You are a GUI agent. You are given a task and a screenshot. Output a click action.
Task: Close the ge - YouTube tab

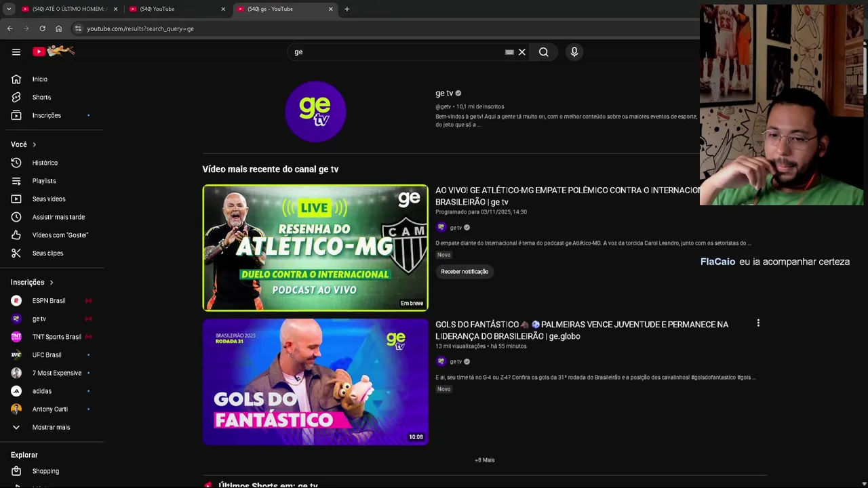331,9
